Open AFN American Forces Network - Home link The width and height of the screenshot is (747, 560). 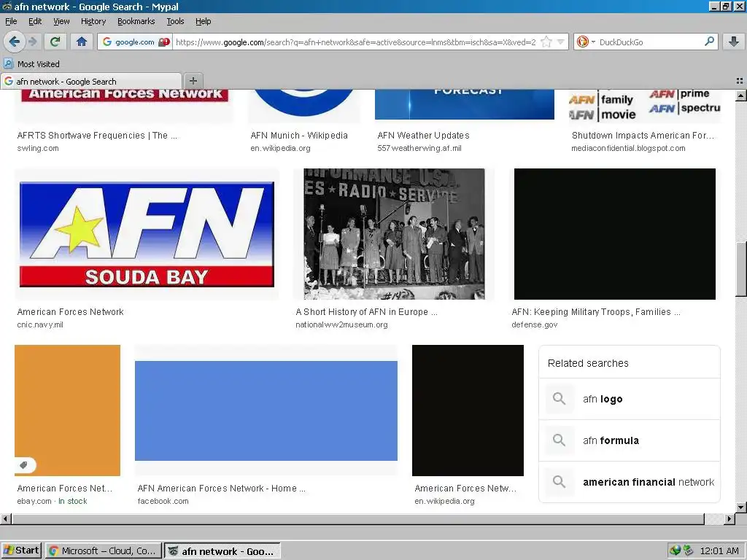pyautogui.click(x=222, y=488)
